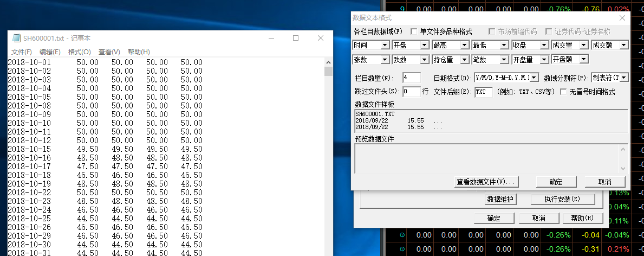Close the 数据文本格式 dialog with X
The image size is (644, 256).
[622, 18]
